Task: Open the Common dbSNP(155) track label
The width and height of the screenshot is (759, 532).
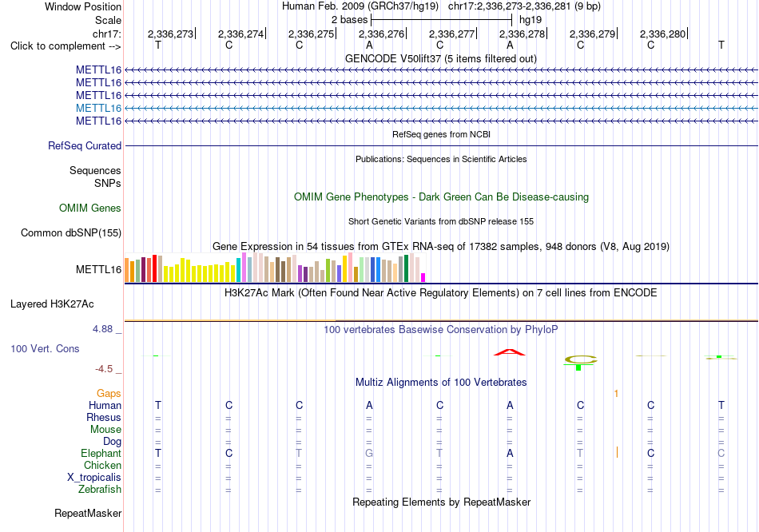Action: [x=71, y=232]
